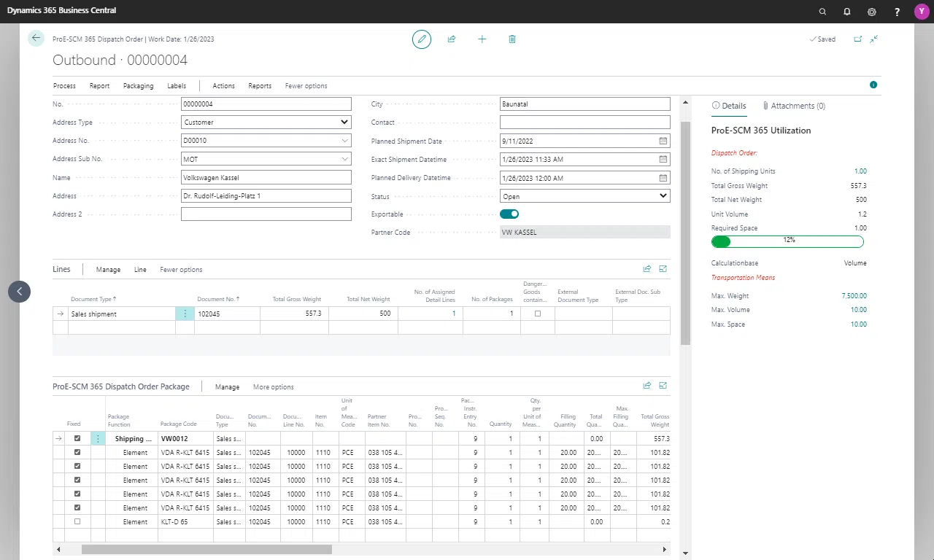The image size is (934, 560).
Task: Click the green info factbox icon
Action: (x=873, y=85)
